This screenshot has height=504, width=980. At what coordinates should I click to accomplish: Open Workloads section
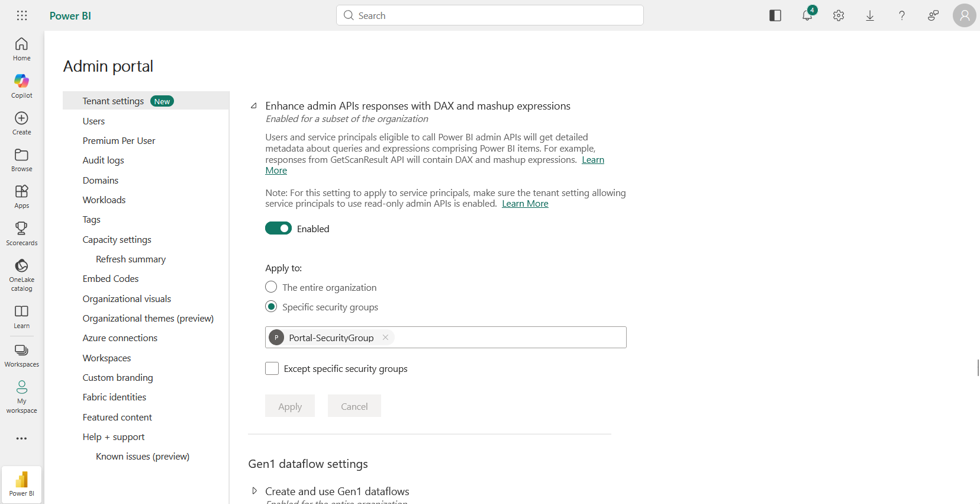pyautogui.click(x=104, y=200)
